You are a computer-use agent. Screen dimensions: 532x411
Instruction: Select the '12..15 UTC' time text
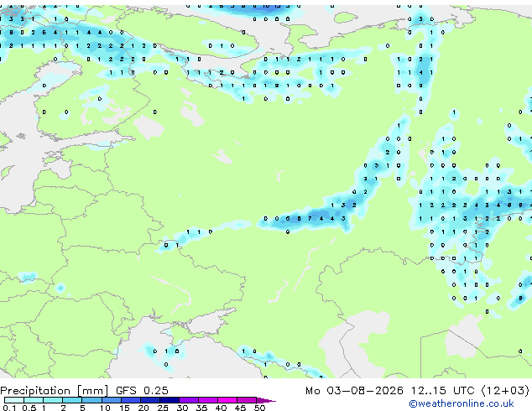pos(443,391)
